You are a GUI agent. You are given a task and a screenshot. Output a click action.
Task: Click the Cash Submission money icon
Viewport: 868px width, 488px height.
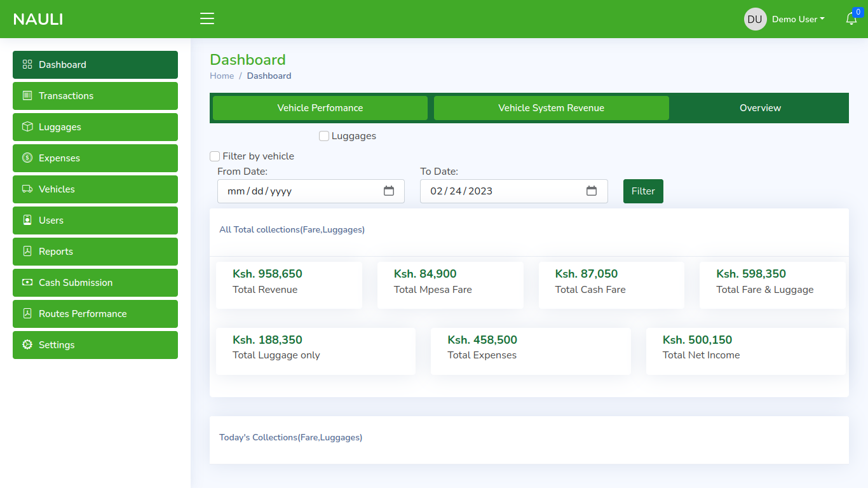tap(27, 283)
